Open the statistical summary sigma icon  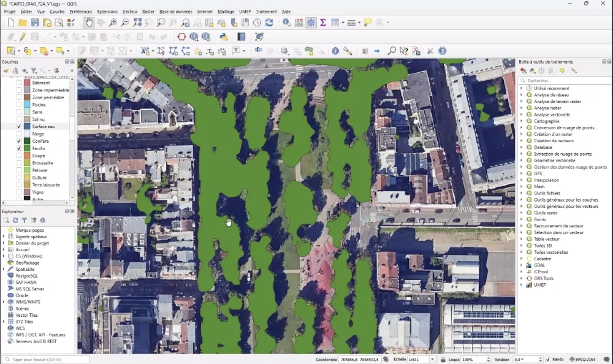pos(323,23)
